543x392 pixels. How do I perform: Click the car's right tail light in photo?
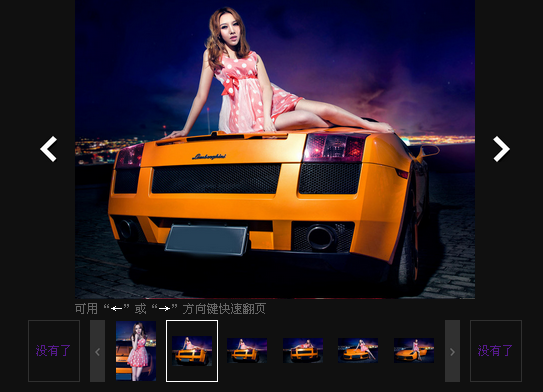click(334, 148)
